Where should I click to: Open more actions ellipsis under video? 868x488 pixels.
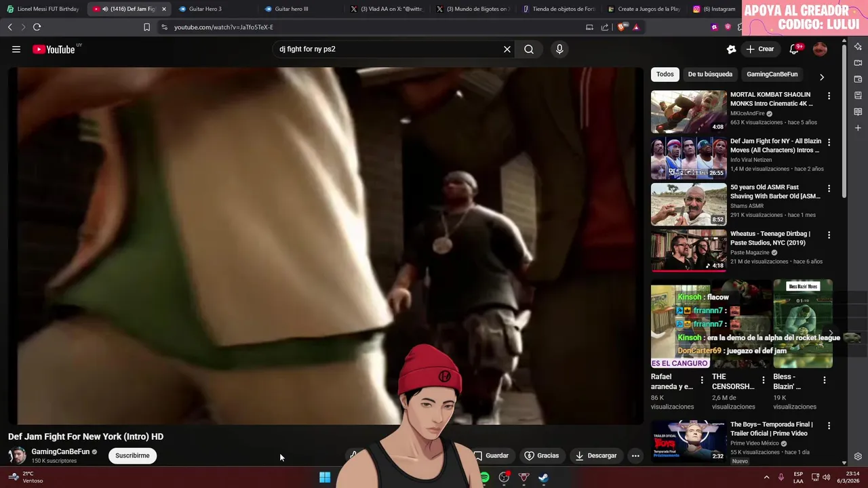pyautogui.click(x=635, y=455)
